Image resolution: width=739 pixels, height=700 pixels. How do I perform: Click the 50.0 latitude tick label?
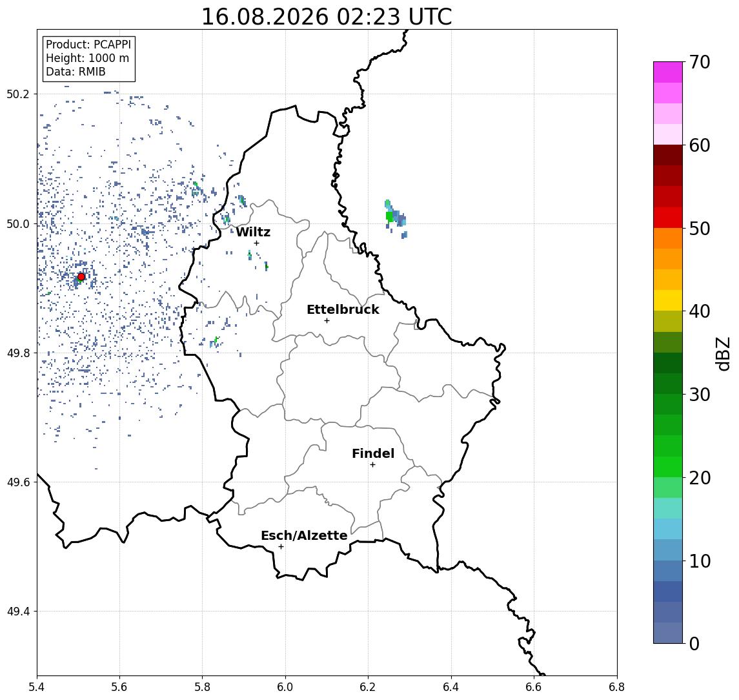click(18, 224)
